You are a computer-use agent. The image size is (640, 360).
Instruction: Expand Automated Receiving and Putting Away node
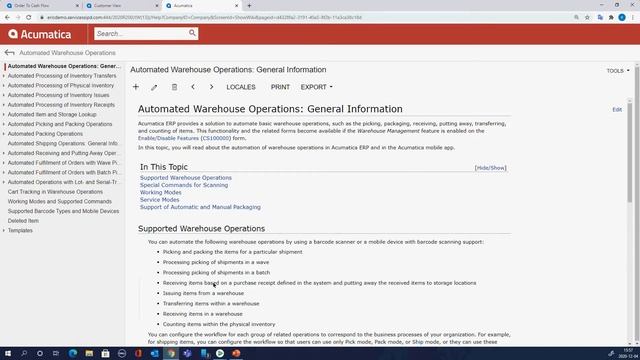point(4,153)
